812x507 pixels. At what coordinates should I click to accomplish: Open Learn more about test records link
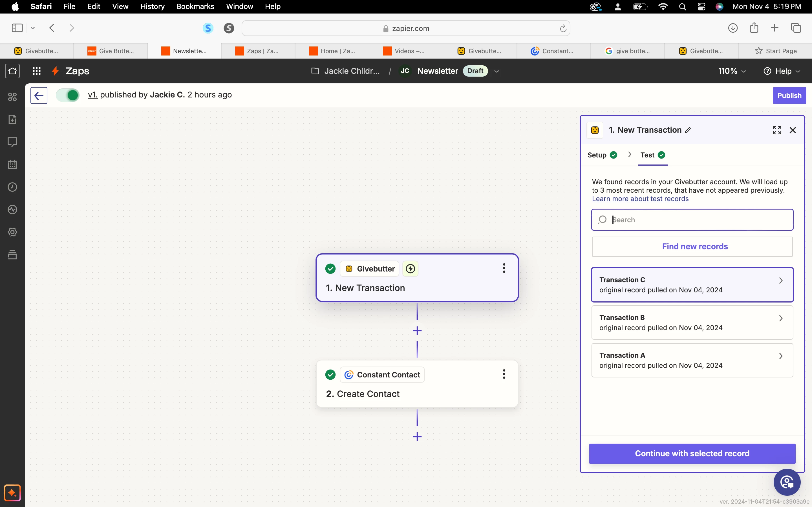point(640,199)
